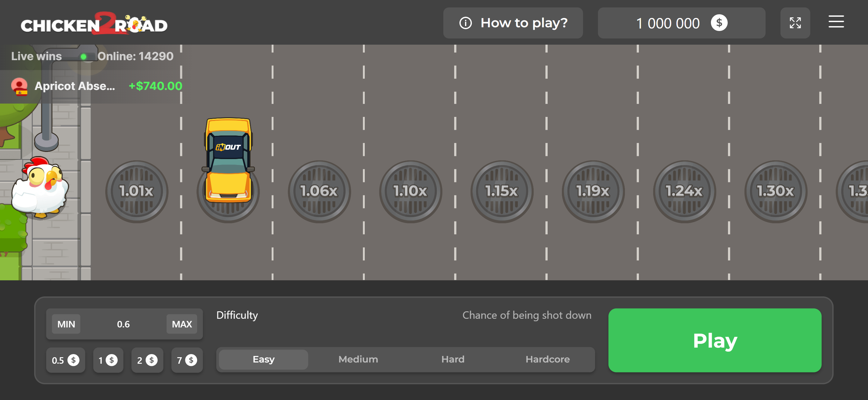Click the 1.15x manhole multiplier
868x400 pixels.
[501, 191]
